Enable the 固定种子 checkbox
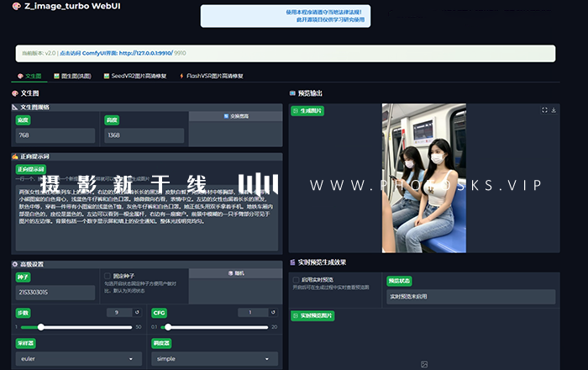The image size is (588, 370). [108, 276]
